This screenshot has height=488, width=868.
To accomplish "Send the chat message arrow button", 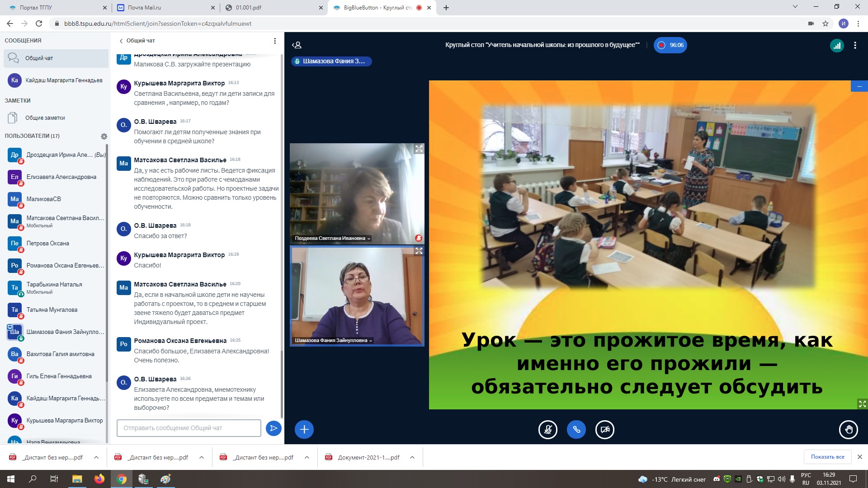I will pyautogui.click(x=274, y=428).
